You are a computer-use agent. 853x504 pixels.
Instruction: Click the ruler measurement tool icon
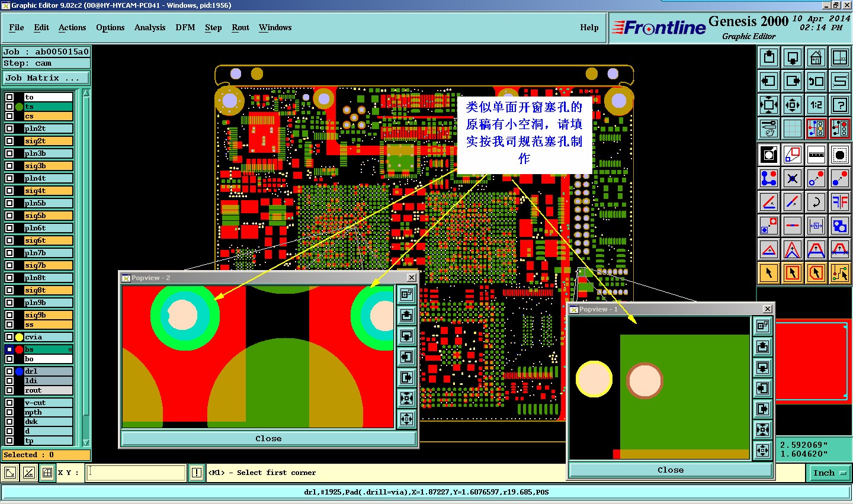(816, 155)
